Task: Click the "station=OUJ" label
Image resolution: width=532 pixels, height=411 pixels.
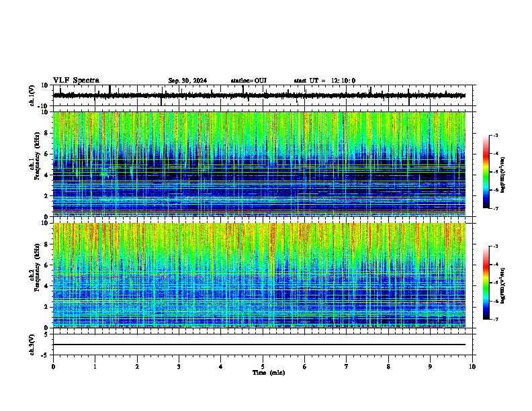Action: (249, 81)
